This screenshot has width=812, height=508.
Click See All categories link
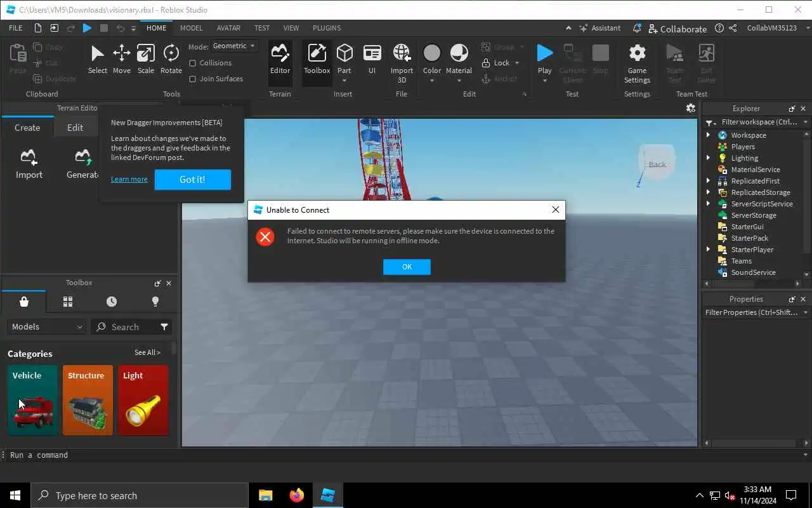coord(147,352)
